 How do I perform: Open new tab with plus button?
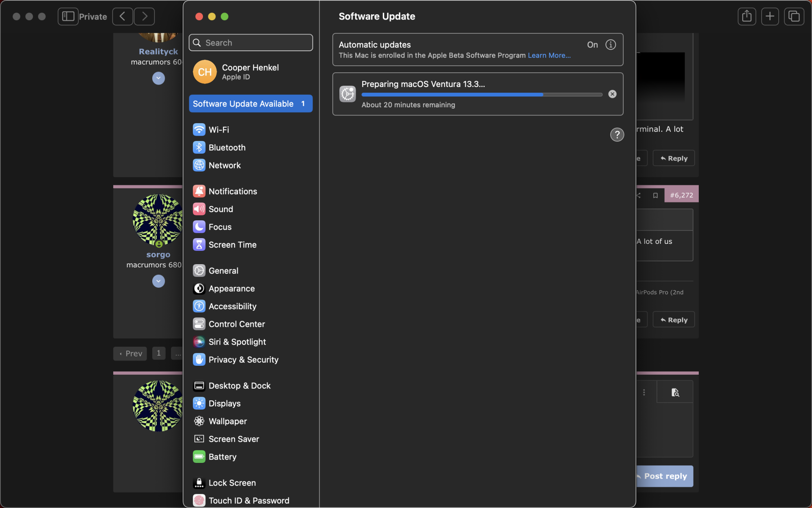click(770, 17)
